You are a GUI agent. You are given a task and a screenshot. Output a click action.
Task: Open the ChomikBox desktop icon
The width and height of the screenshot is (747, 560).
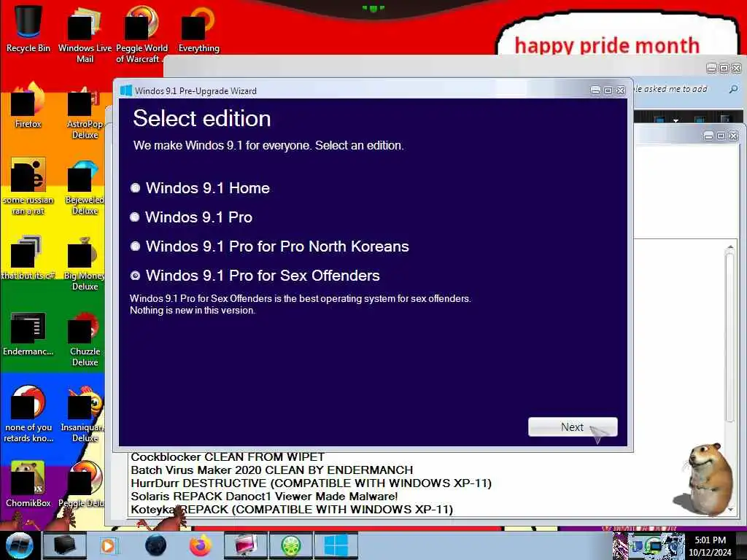tap(28, 483)
